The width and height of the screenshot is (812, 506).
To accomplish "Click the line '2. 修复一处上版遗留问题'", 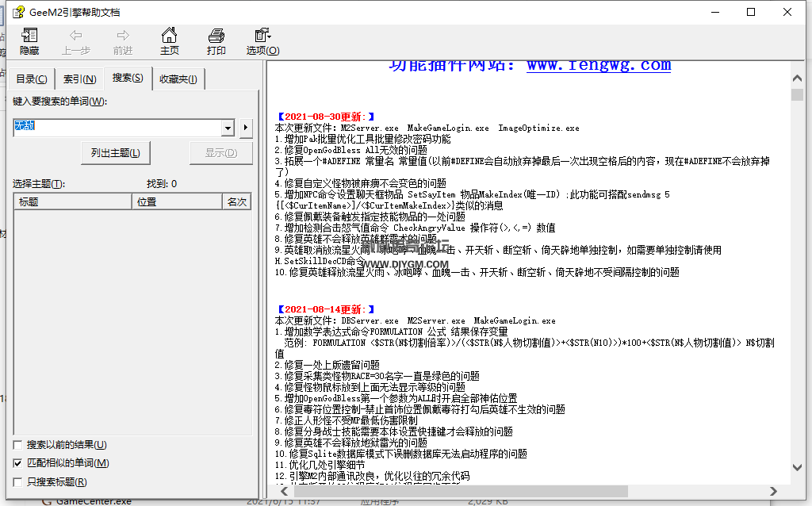I will (327, 365).
